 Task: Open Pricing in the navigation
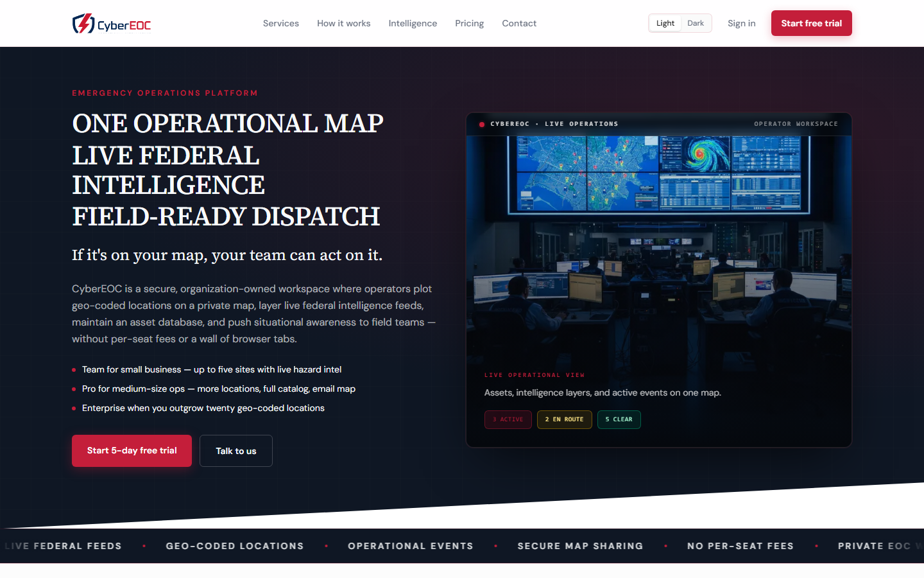click(x=470, y=23)
